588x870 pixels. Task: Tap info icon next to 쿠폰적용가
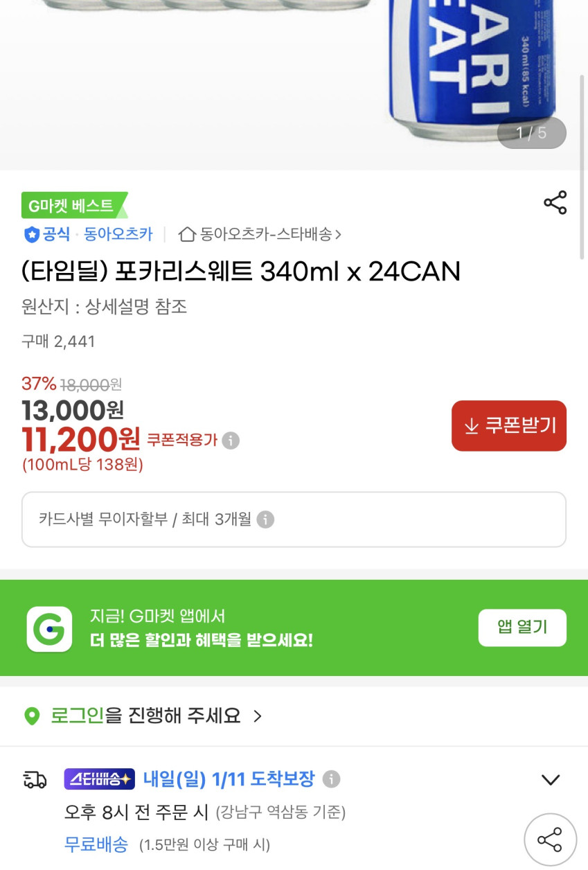click(x=231, y=441)
